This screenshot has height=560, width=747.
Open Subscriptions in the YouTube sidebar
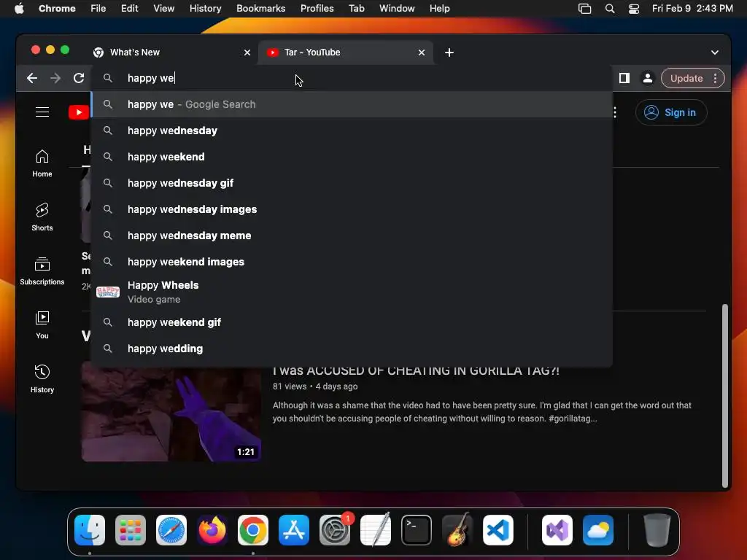point(42,271)
